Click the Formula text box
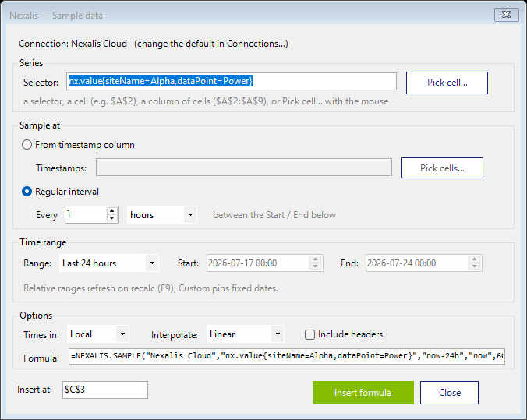The width and height of the screenshot is (527, 420). pyautogui.click(x=287, y=356)
